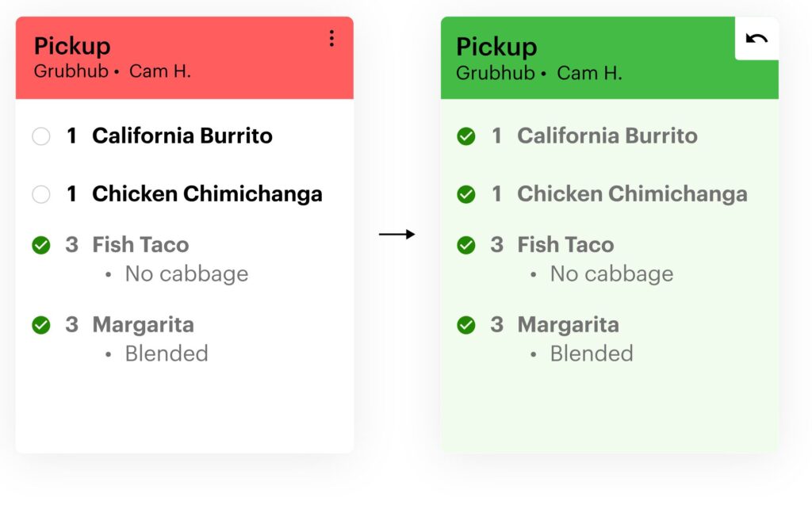Viewport: 812px width, 505px height.
Task: Uncheck Margarita on the green ticket
Action: [466, 325]
